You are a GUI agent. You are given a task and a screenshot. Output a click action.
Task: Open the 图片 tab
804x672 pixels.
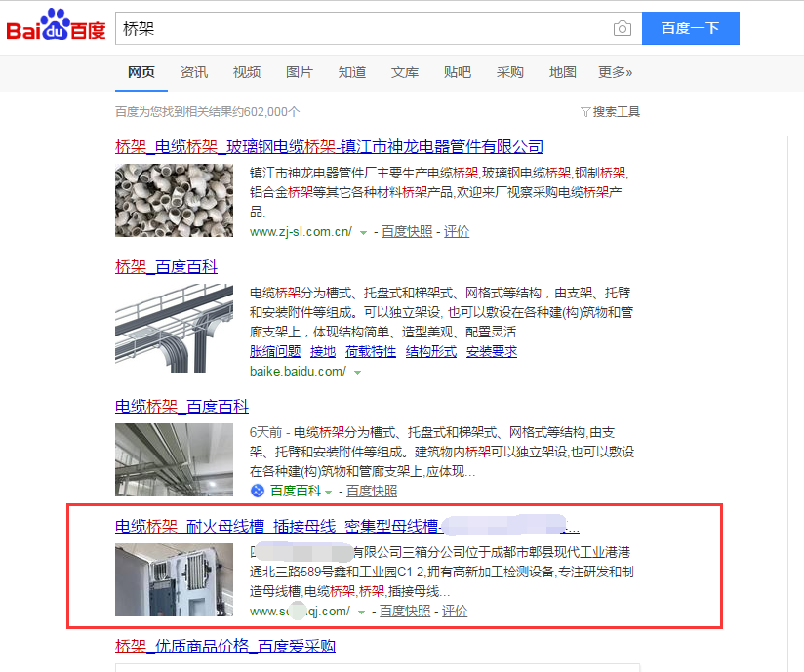(300, 72)
